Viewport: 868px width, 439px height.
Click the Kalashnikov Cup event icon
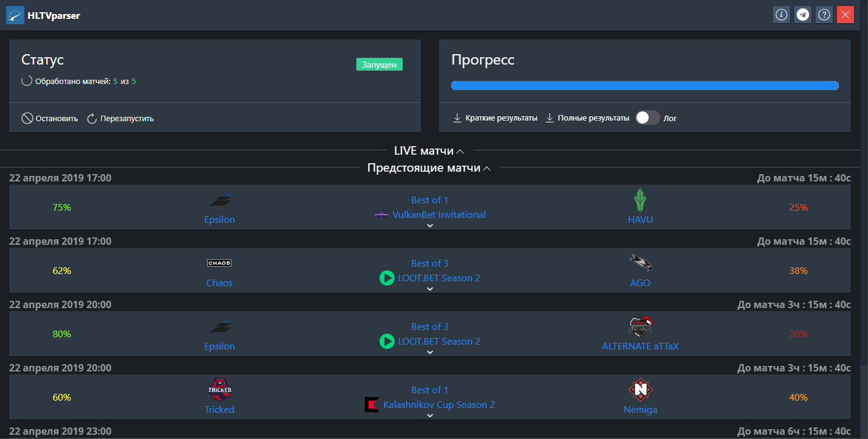(x=372, y=405)
